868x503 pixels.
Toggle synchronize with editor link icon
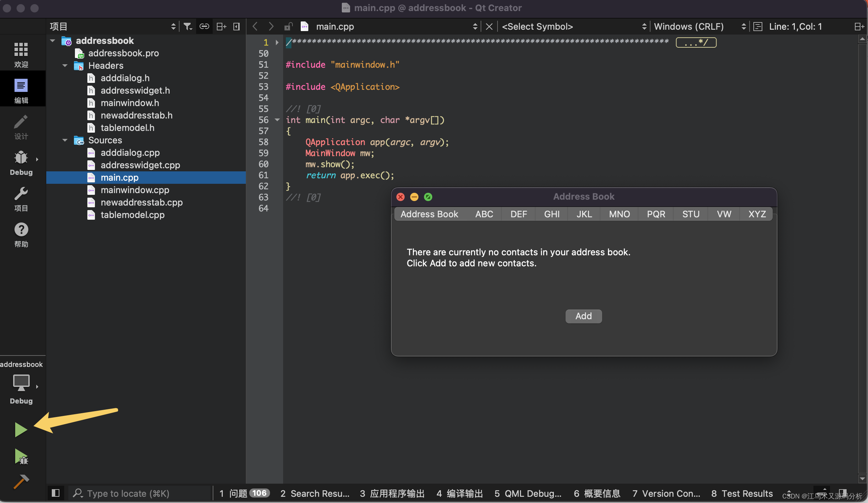pyautogui.click(x=204, y=27)
